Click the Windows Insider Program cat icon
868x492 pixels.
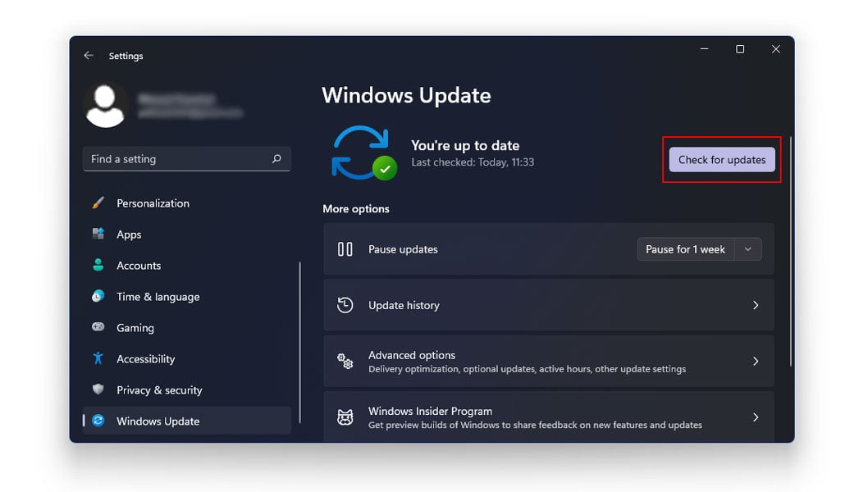coord(345,417)
